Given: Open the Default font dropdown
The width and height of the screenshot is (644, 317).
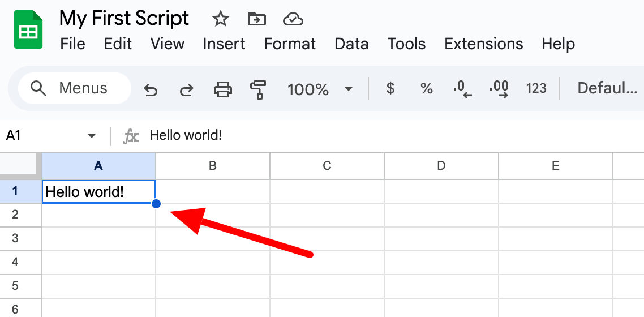Looking at the screenshot, I should coord(607,88).
